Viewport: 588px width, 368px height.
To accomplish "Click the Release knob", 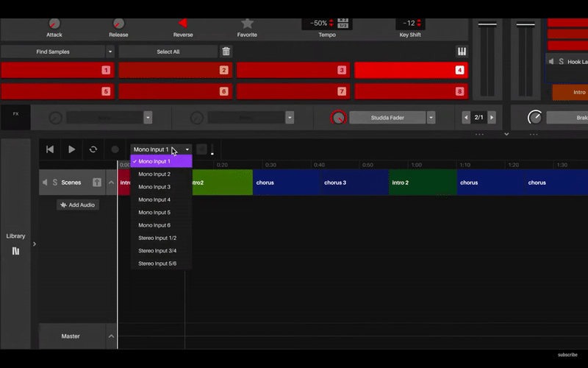I will pos(118,24).
